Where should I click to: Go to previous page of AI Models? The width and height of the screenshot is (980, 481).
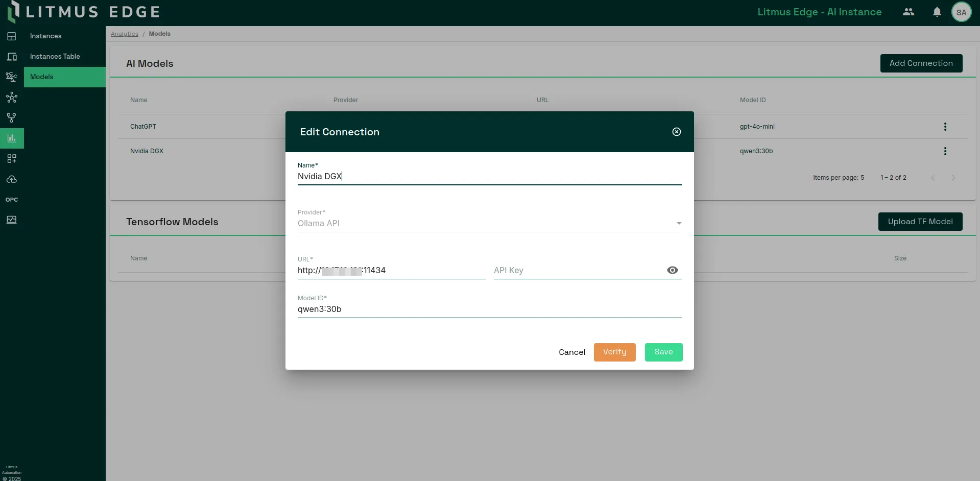[933, 178]
